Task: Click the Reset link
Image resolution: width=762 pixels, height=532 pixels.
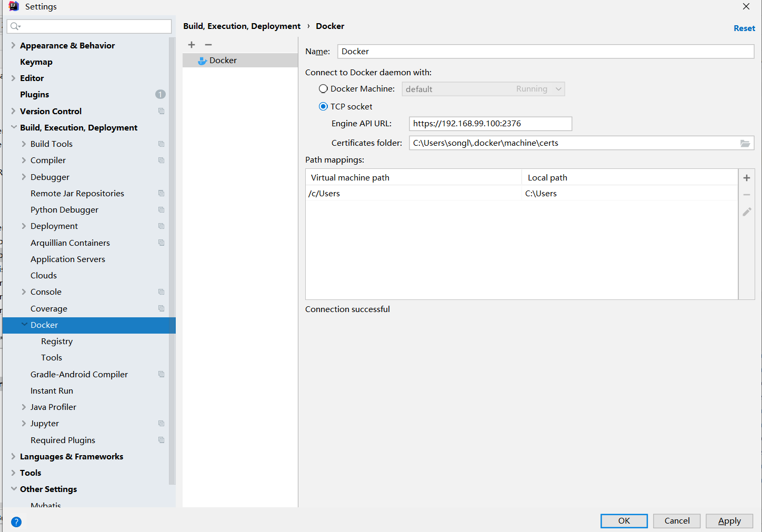Action: 744,28
